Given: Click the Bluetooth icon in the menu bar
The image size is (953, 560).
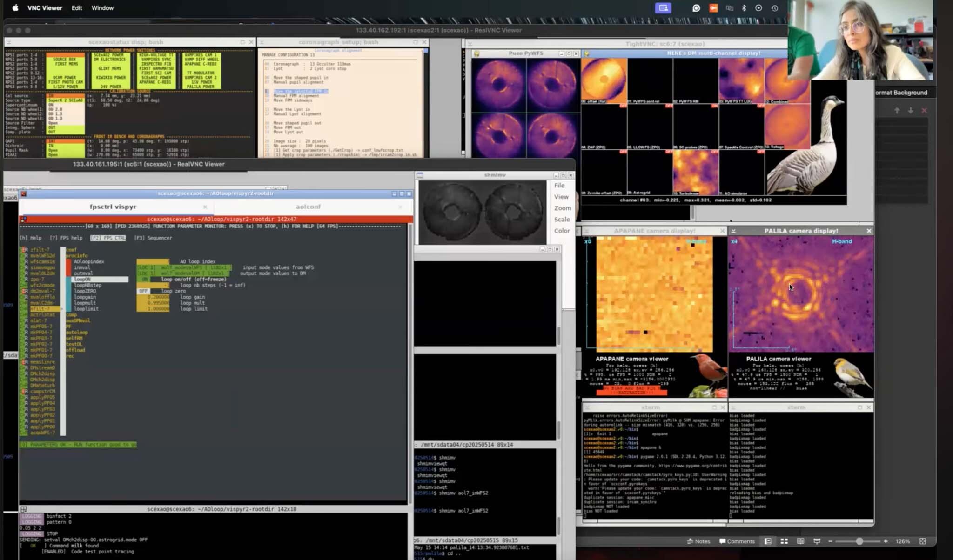Looking at the screenshot, I should [744, 8].
